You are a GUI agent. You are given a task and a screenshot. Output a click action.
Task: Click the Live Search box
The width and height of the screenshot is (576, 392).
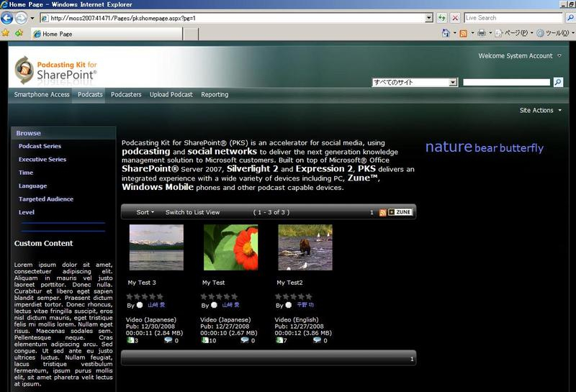click(x=513, y=18)
